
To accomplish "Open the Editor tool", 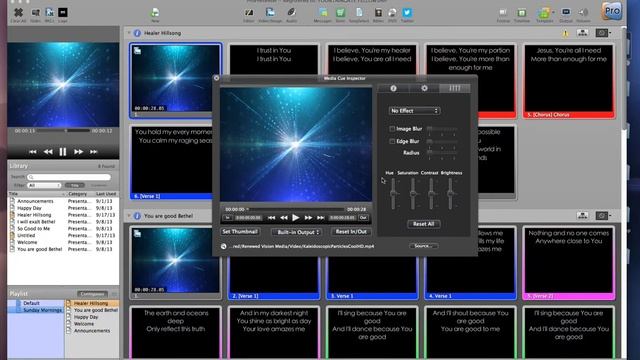I will 249,13.
